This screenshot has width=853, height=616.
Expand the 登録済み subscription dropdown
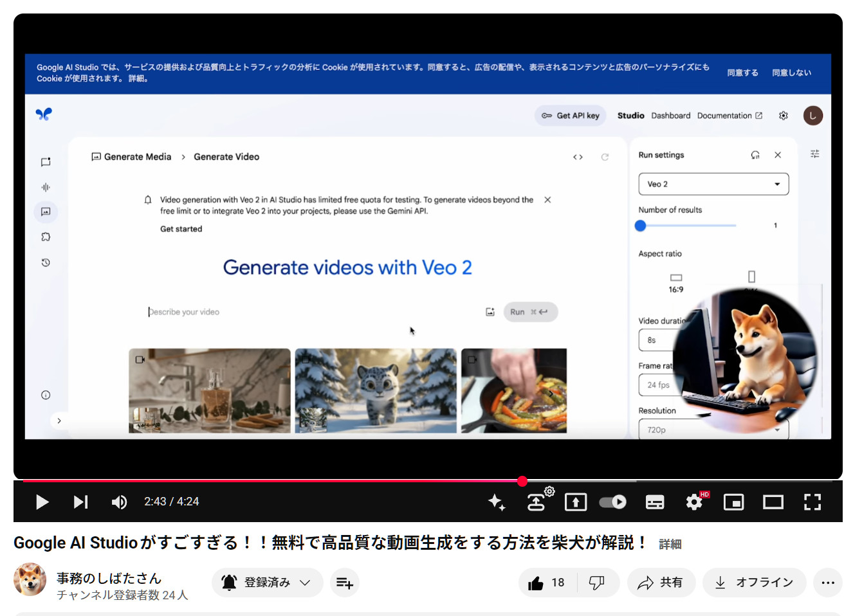267,583
